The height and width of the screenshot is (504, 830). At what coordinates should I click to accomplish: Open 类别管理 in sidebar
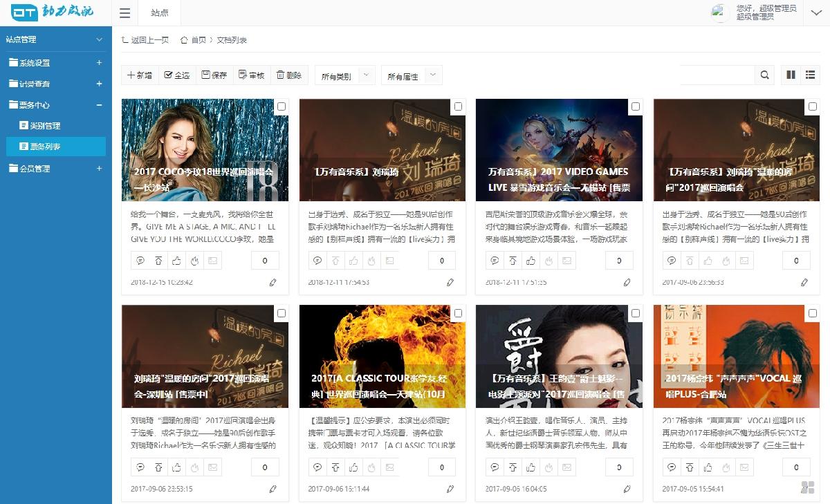click(x=56, y=126)
